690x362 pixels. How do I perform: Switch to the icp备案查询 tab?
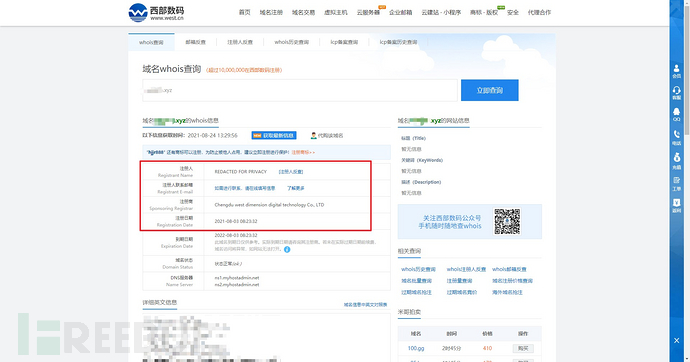344,42
